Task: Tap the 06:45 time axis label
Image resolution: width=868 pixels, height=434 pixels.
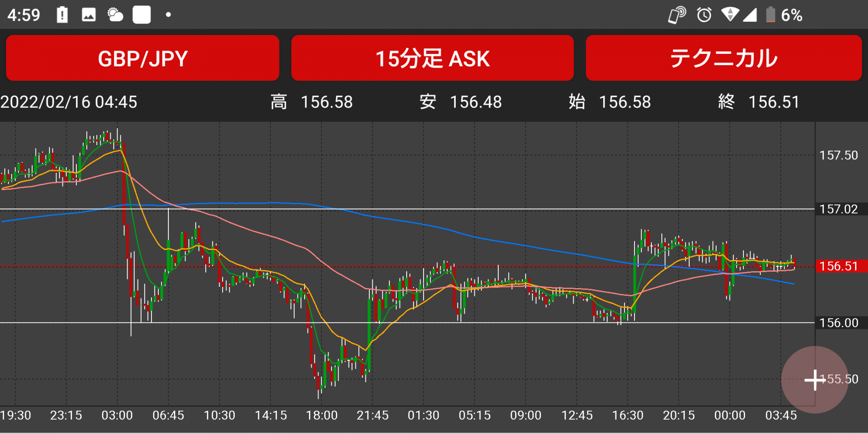Action: pyautogui.click(x=168, y=415)
